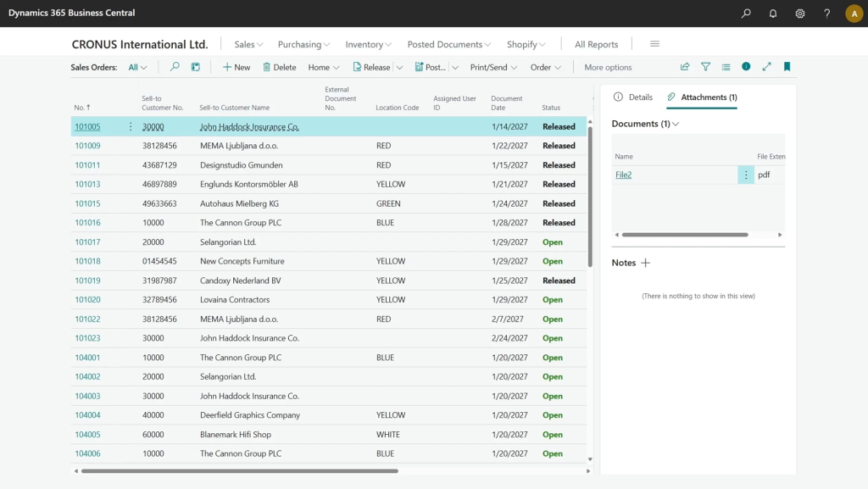
Task: Expand the Home menu dropdown
Action: coord(324,67)
